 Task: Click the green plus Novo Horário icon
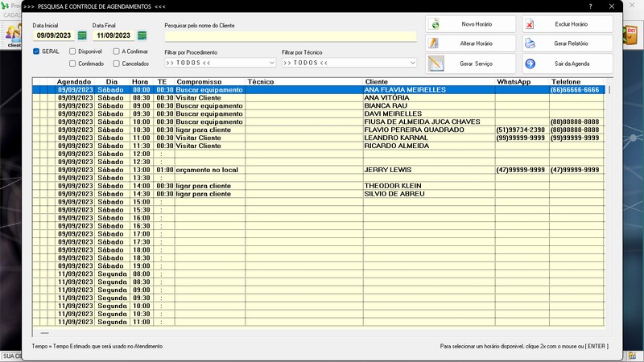pos(435,24)
